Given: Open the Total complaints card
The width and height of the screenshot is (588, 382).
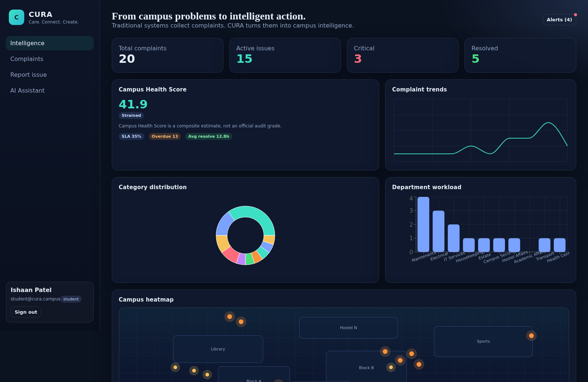Looking at the screenshot, I should (x=168, y=55).
